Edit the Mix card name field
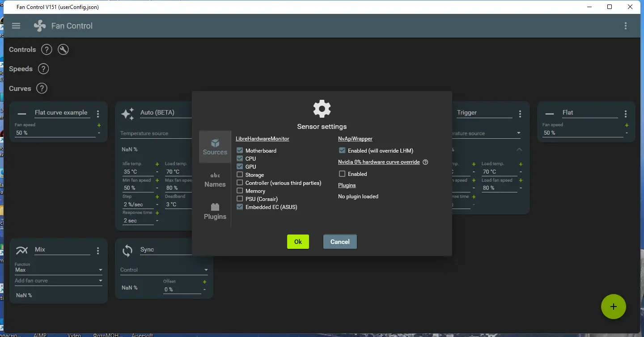 pyautogui.click(x=62, y=250)
